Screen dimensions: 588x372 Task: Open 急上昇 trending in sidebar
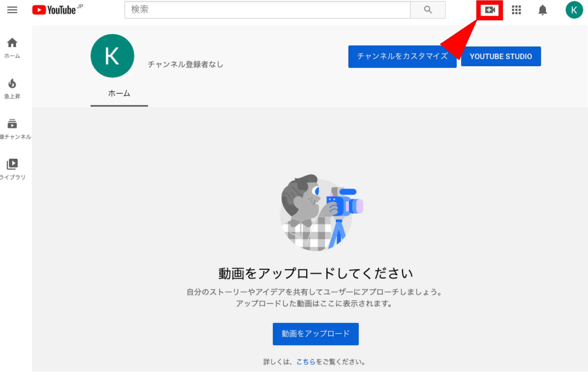click(x=12, y=88)
